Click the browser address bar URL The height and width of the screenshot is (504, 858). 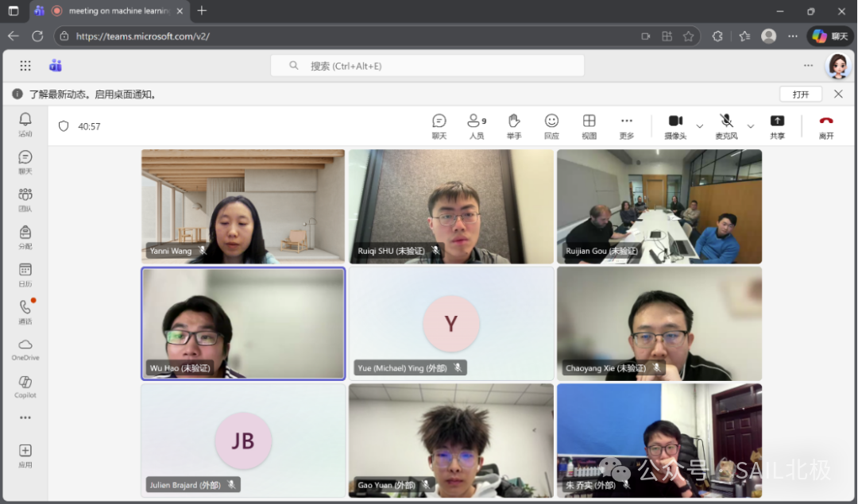coord(143,36)
